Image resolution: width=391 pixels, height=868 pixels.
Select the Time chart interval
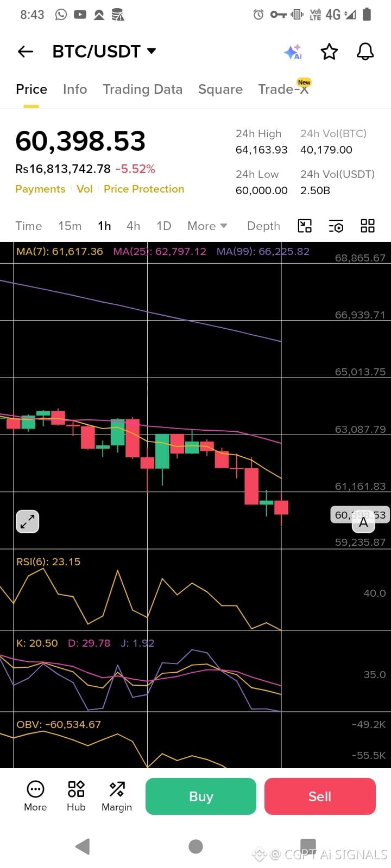click(x=29, y=226)
